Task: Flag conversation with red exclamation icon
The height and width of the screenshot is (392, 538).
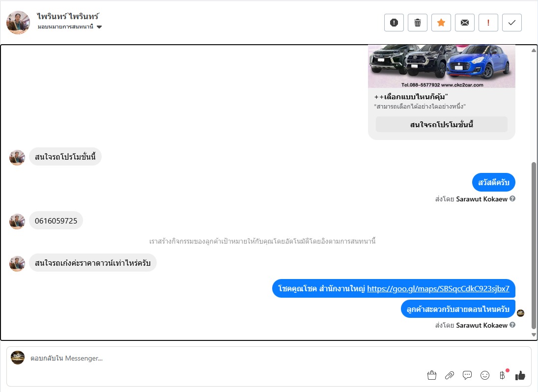Action: point(488,23)
